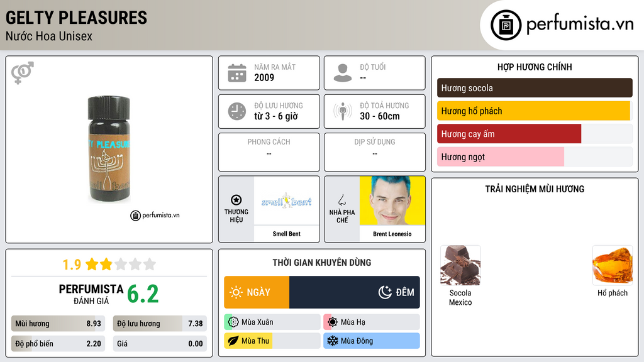Click the NHÀ PHA CHẾ label
The width and height of the screenshot is (644, 362).
[341, 216]
